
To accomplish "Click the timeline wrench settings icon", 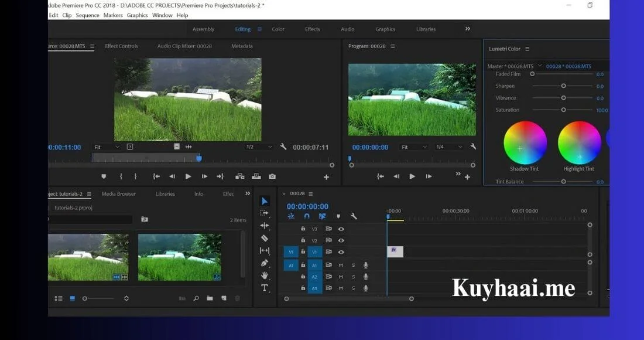I will click(353, 216).
